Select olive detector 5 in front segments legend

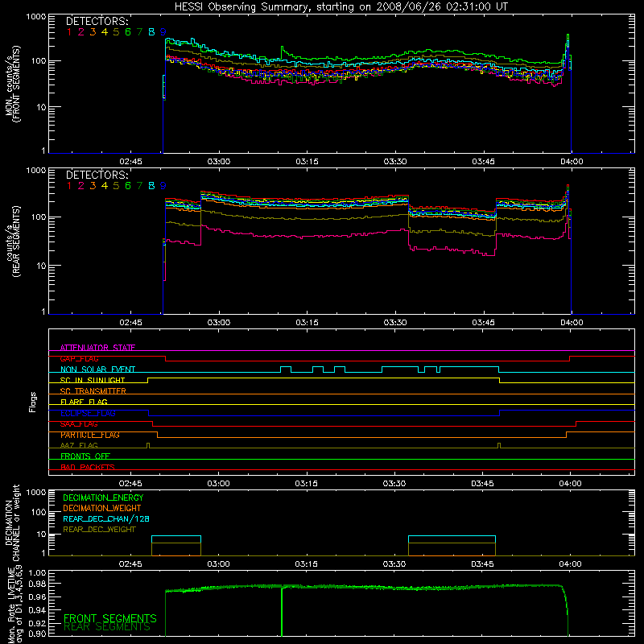pos(116,32)
